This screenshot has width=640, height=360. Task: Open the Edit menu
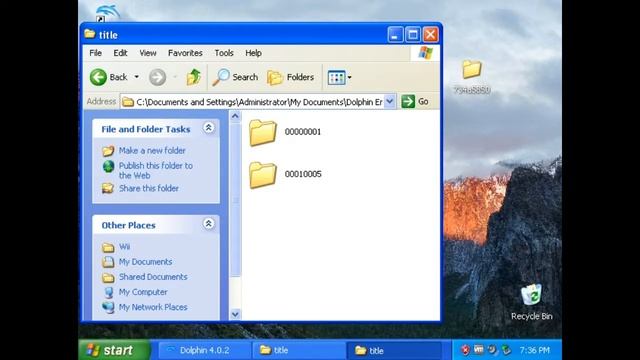pyautogui.click(x=120, y=53)
